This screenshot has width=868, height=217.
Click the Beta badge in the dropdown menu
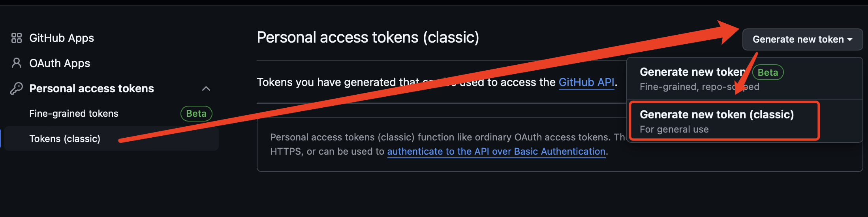(768, 73)
